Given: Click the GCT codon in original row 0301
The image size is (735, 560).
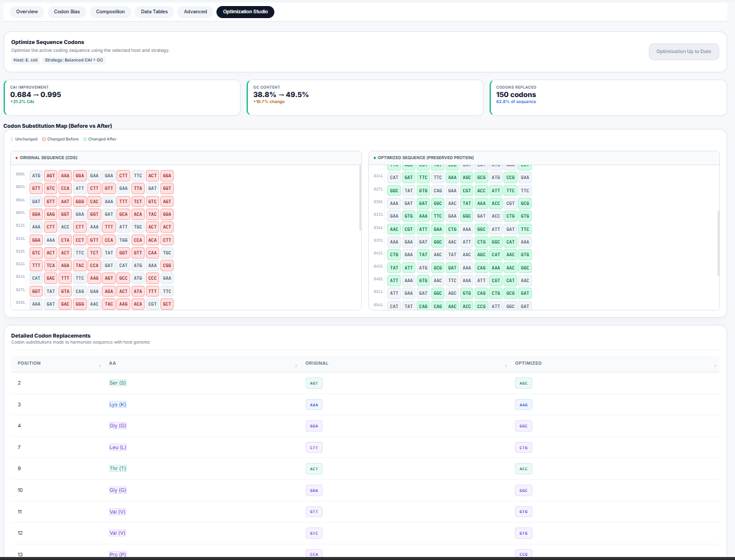Looking at the screenshot, I should (x=167, y=303).
